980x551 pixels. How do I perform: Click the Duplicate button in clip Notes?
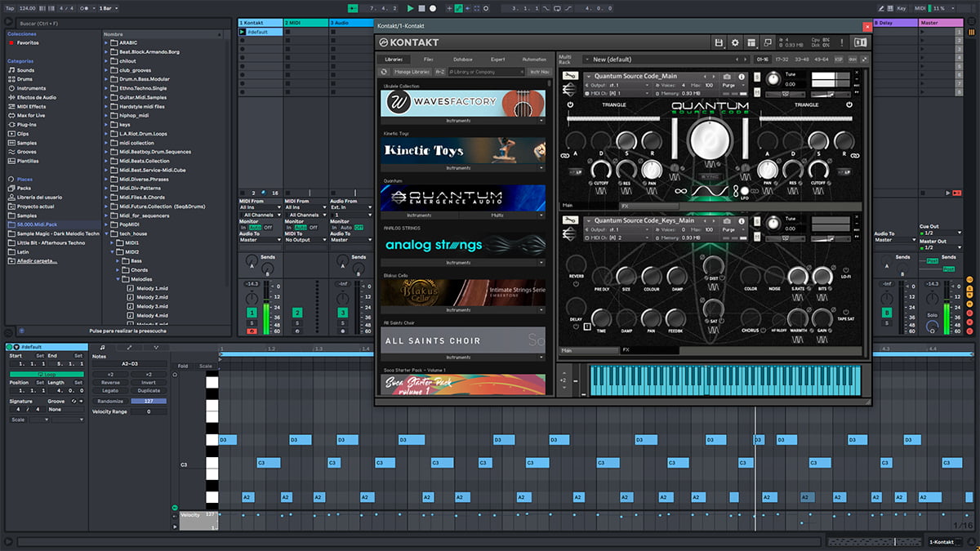(x=149, y=391)
